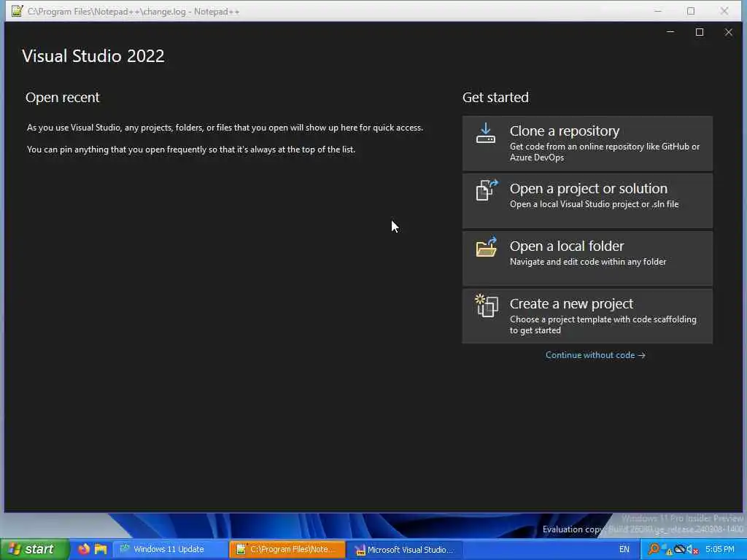The height and width of the screenshot is (560, 747).
Task: Close the Notepad++ window behind Visual Studio
Action: click(x=724, y=11)
